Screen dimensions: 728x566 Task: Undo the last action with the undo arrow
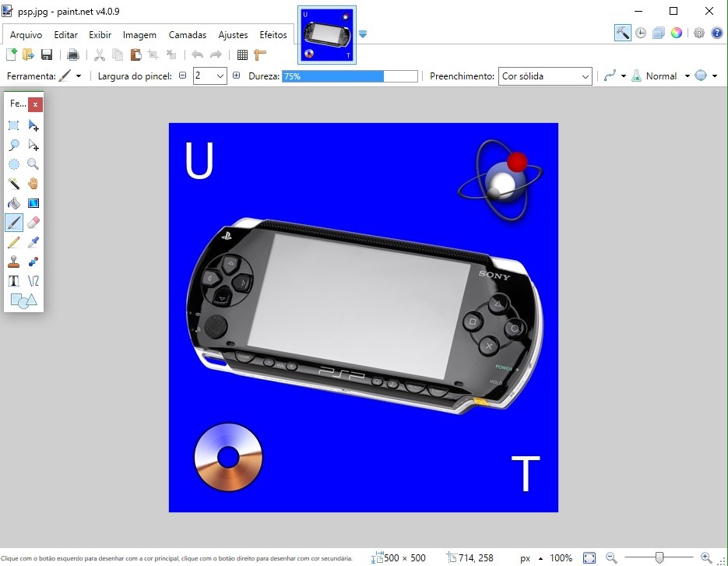[198, 54]
